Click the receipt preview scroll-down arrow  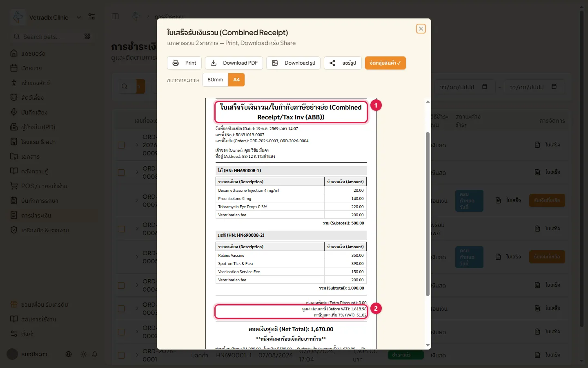click(428, 346)
